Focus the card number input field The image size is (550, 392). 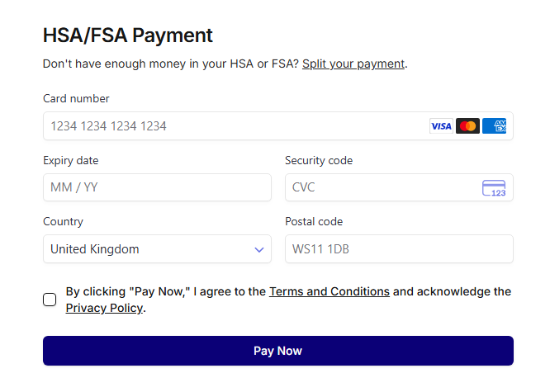231,126
